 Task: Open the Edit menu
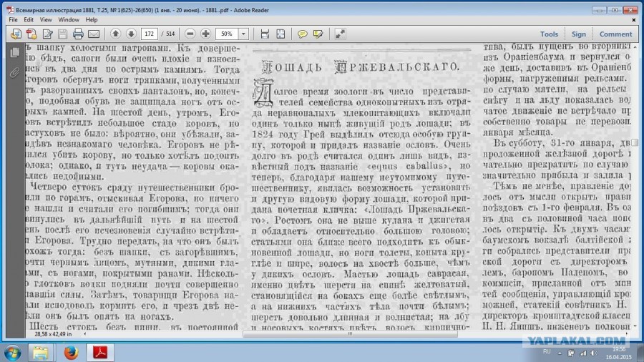click(29, 20)
